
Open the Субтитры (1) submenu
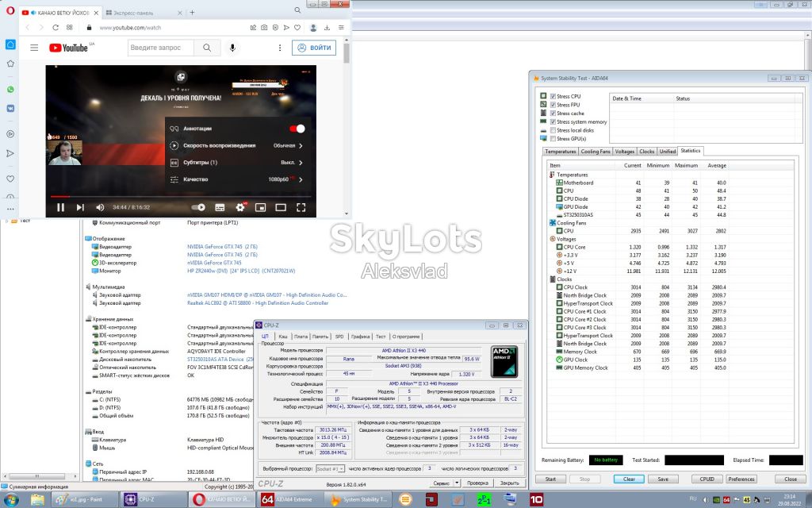tap(237, 162)
